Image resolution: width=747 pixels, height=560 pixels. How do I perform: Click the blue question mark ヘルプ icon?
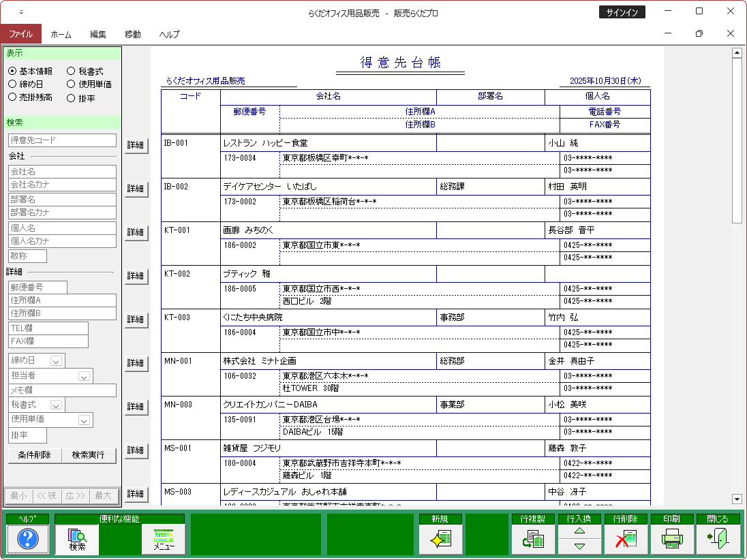[x=28, y=539]
